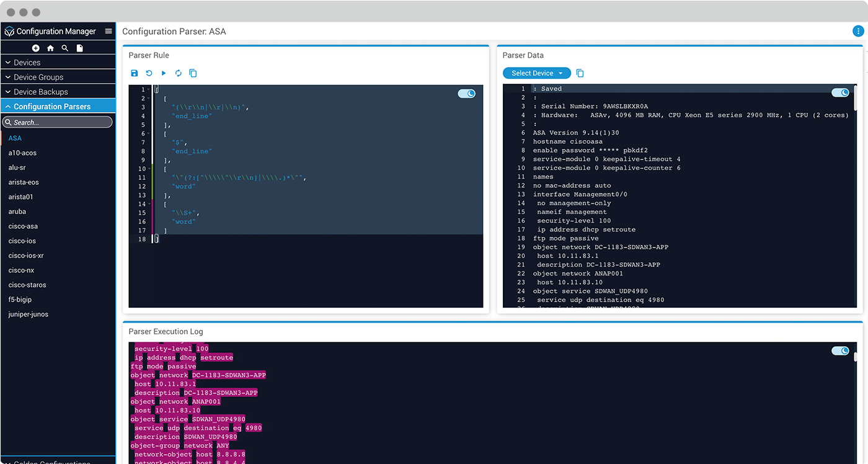Screen dimensions: 868x464
Task: Click the parser Search input field
Action: coord(58,122)
